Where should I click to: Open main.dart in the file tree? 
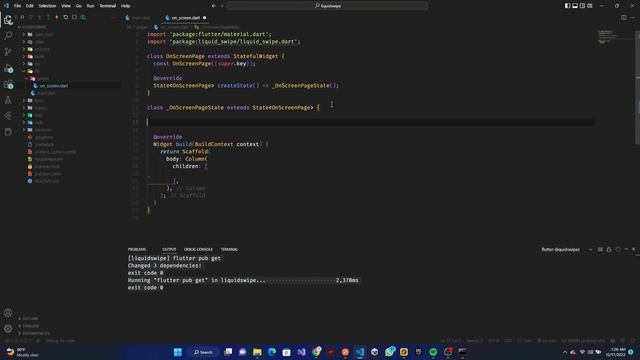46,93
